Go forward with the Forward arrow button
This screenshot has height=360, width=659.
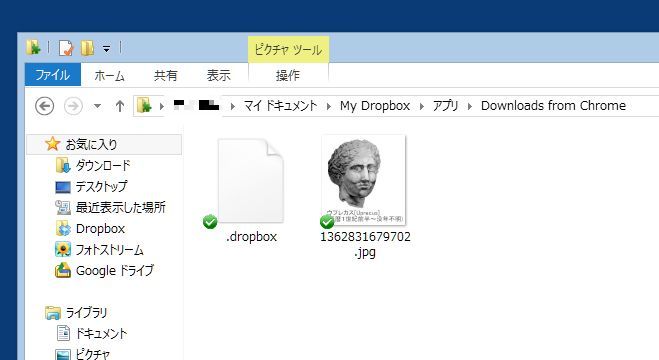coord(73,106)
